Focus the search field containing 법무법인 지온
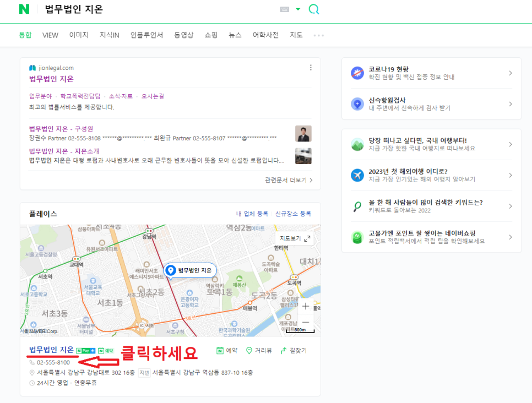Screen dimensions: 532x403 click(x=160, y=9)
